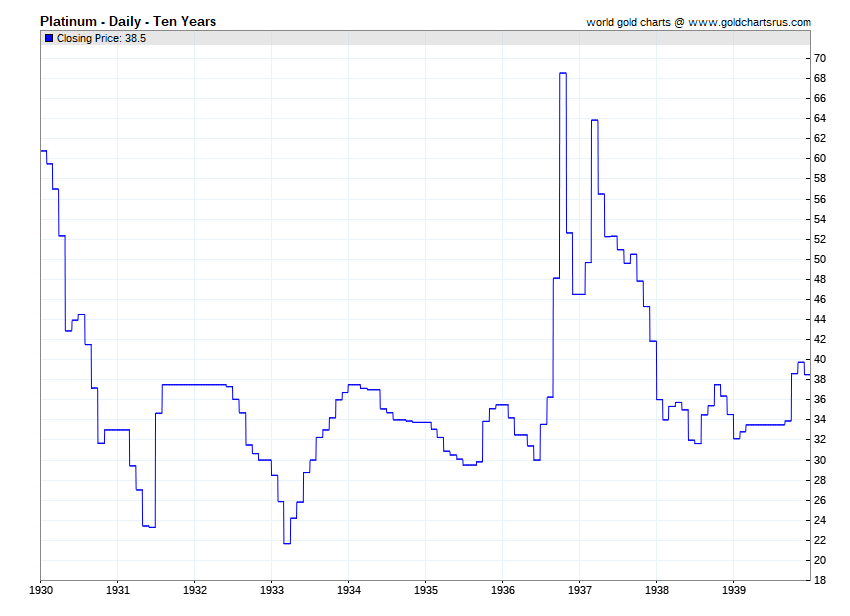The height and width of the screenshot is (616, 850).
Task: Click the blue Closing Price legend square
Action: (x=49, y=38)
